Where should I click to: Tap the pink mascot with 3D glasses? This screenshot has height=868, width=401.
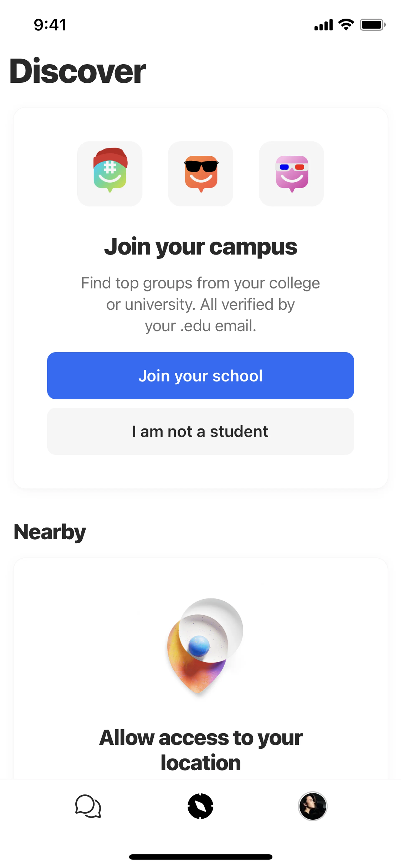click(292, 174)
